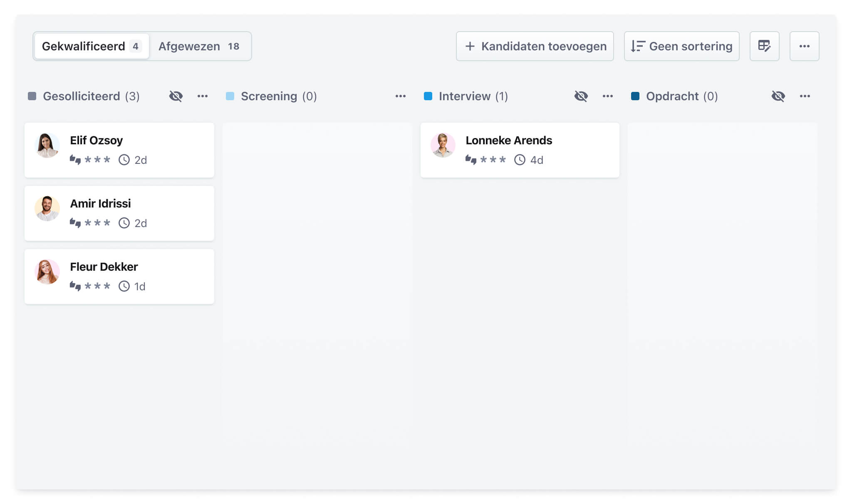Open Elif Ozsoy's candidate name link

coord(96,140)
